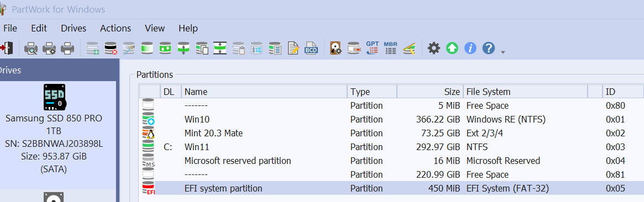644x202 pixels.
Task: Select the Mint 20.3 Mate partition
Action: 391,133
